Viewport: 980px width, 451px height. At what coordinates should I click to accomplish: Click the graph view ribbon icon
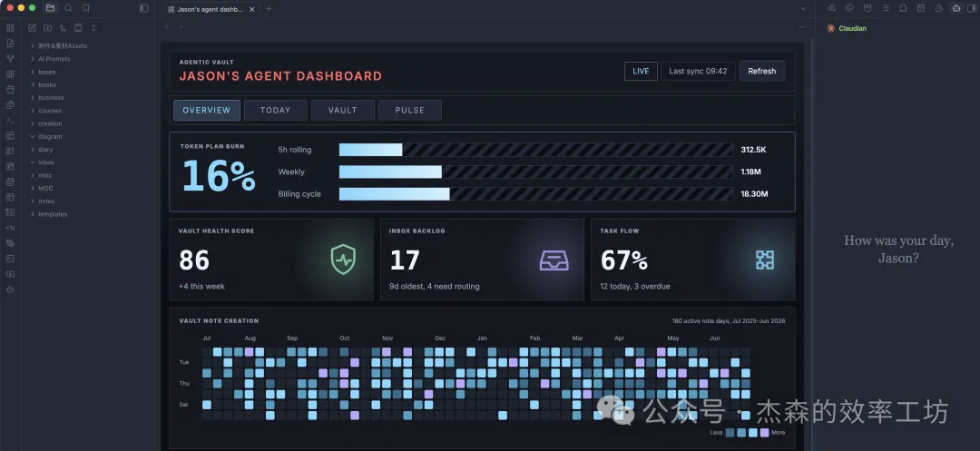coord(10,59)
